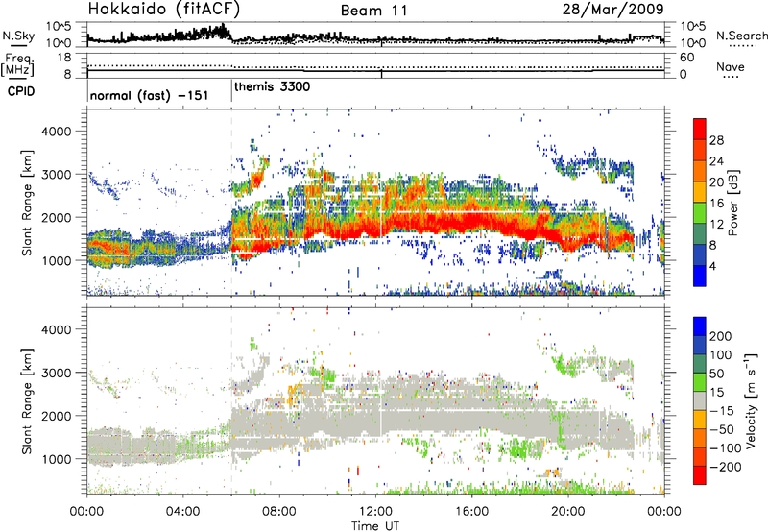768x532 pixels.
Task: Click the 'N.Sky' legend label
Action: pos(18,36)
